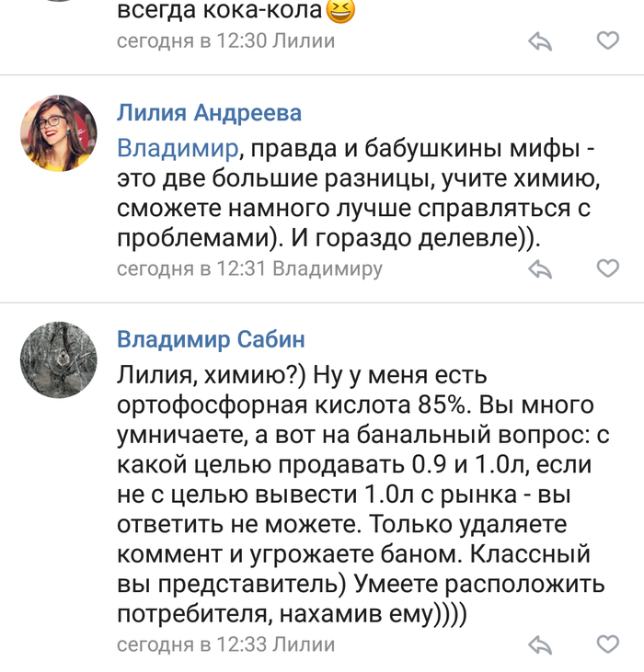Image resolution: width=644 pixels, height=672 pixels.
Task: Click the 'Владимиру' reply recipient label
Action: 328,269
